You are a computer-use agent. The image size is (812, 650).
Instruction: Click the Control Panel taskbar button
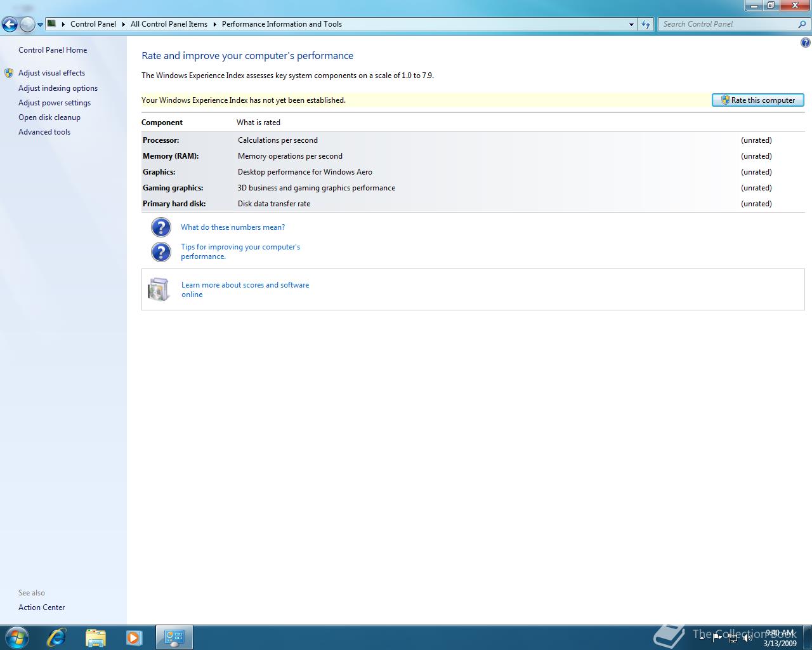pos(174,637)
